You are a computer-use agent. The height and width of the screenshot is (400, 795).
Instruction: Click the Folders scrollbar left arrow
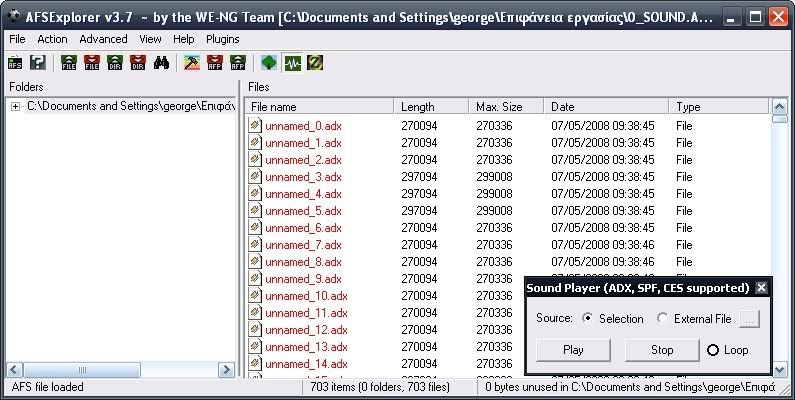point(15,370)
